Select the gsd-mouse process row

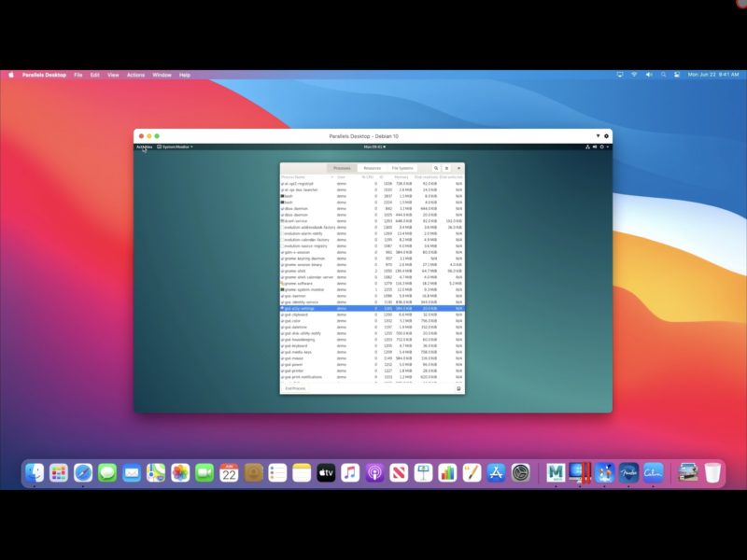pos(372,358)
